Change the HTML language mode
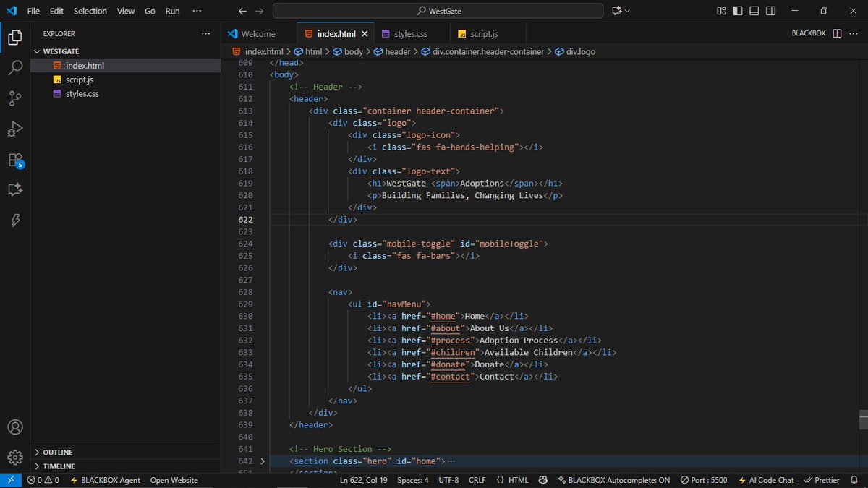 pyautogui.click(x=512, y=480)
